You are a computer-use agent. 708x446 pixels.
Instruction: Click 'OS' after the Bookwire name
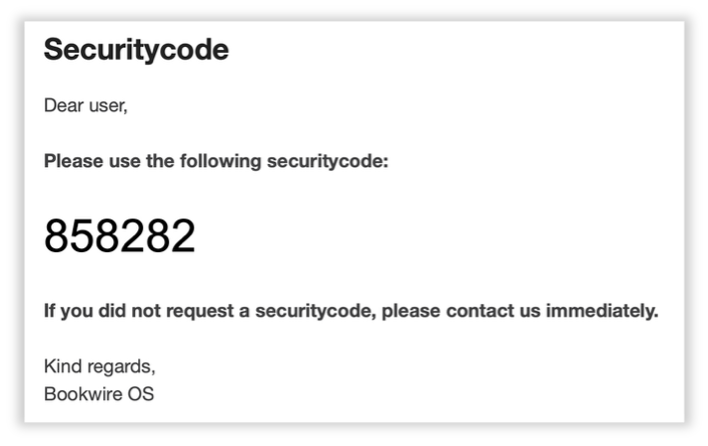pos(141,394)
